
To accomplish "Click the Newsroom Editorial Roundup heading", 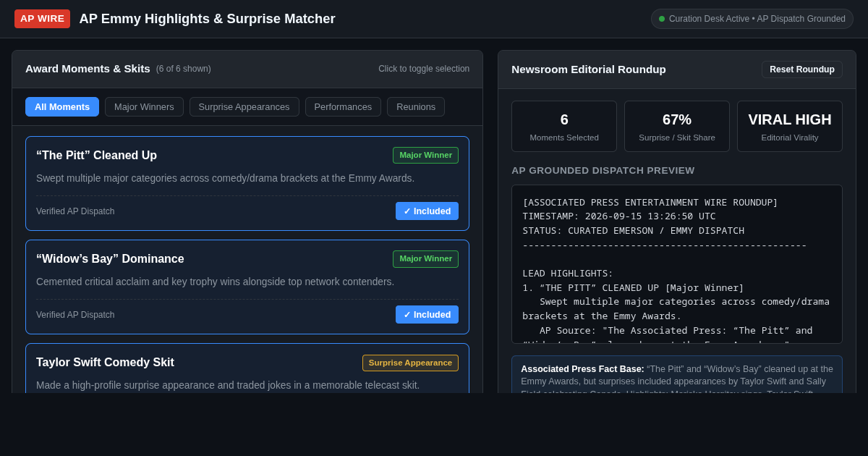I will 589,69.
